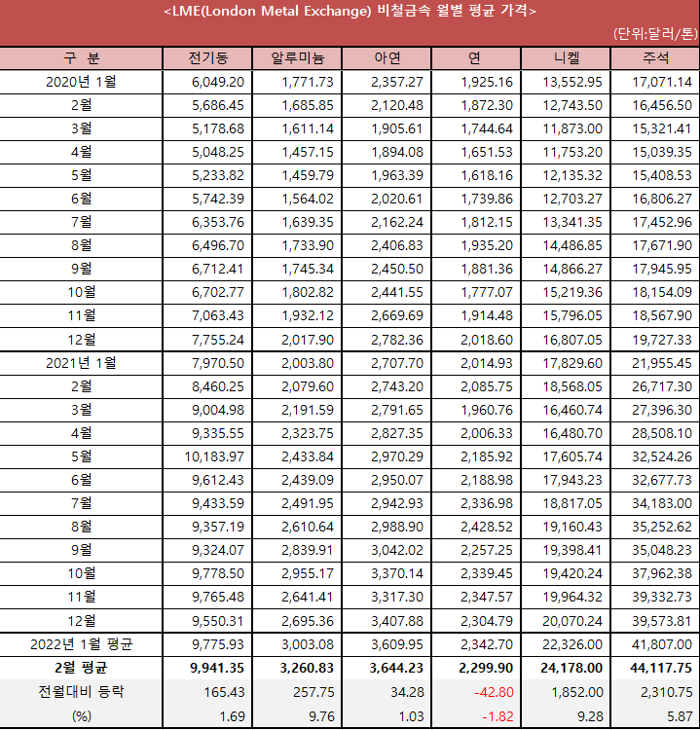Screen dimensions: 700x730
Task: Click the copper value 7,970.50
Action: [x=218, y=363]
